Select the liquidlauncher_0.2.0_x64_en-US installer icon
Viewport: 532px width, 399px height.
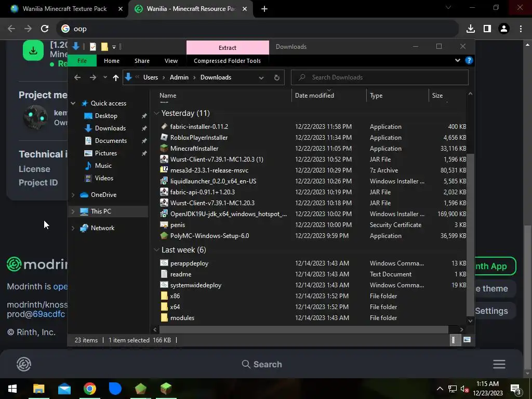(x=164, y=181)
